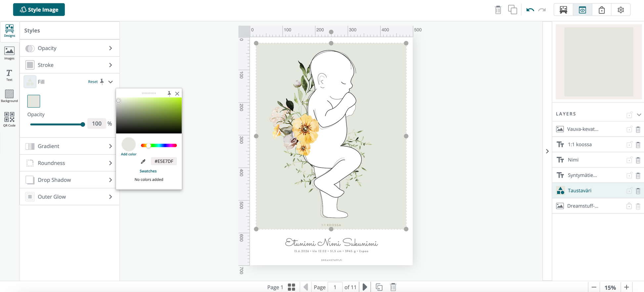Screen dimensions: 644x292
Task: Collapse the Fill section chevron
Action: point(111,82)
